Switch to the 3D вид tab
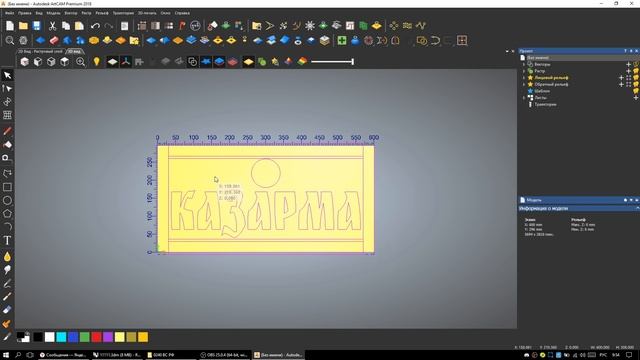Screen dimensions: 640x360 74,51
